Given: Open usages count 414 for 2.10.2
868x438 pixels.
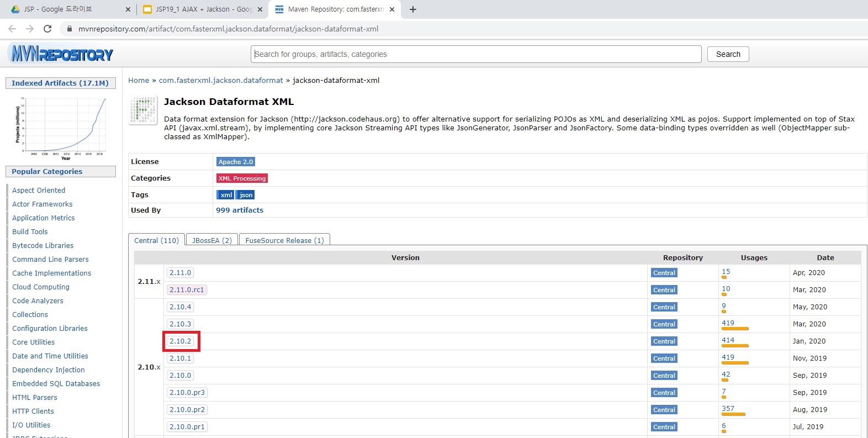Looking at the screenshot, I should (x=728, y=340).
